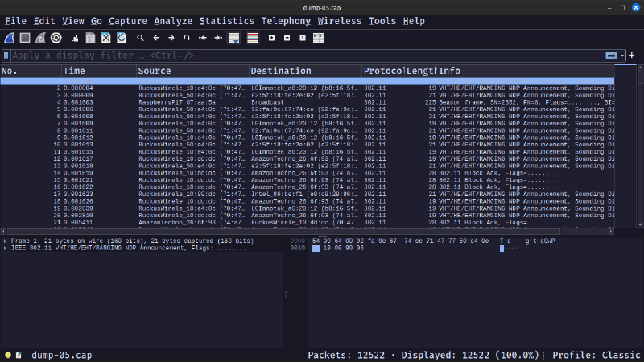
Task: Sort by the No. column header
Action: coord(31,71)
